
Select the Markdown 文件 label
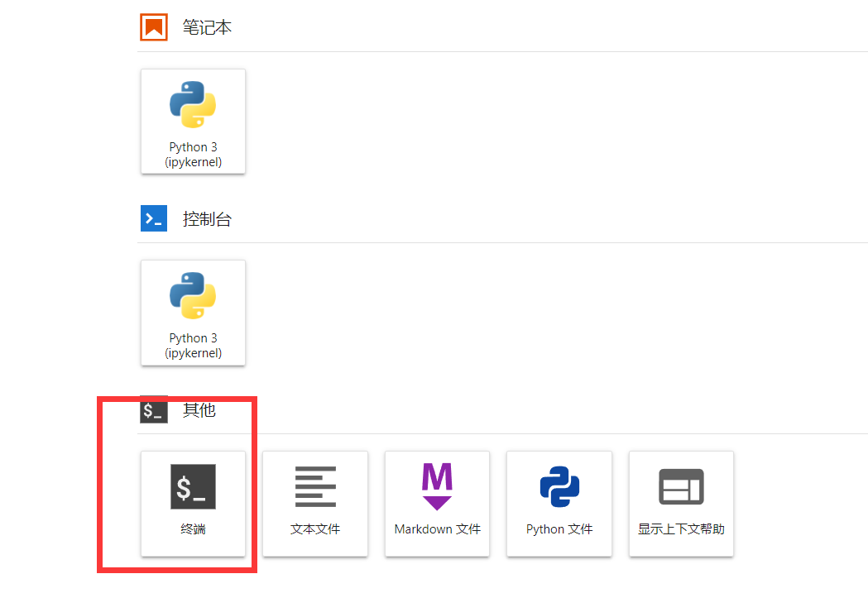tap(437, 529)
